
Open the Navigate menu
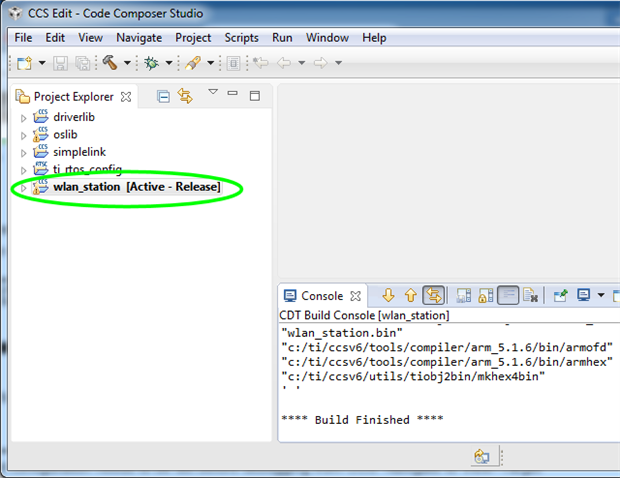pos(139,38)
